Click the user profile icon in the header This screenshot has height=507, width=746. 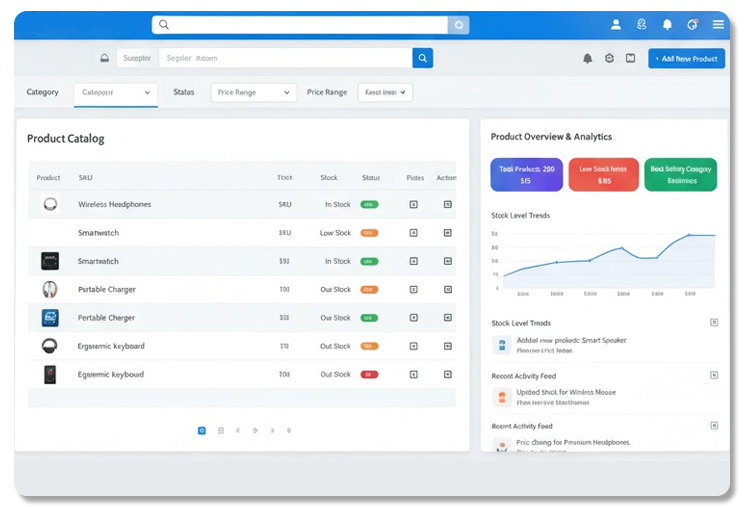pyautogui.click(x=616, y=24)
